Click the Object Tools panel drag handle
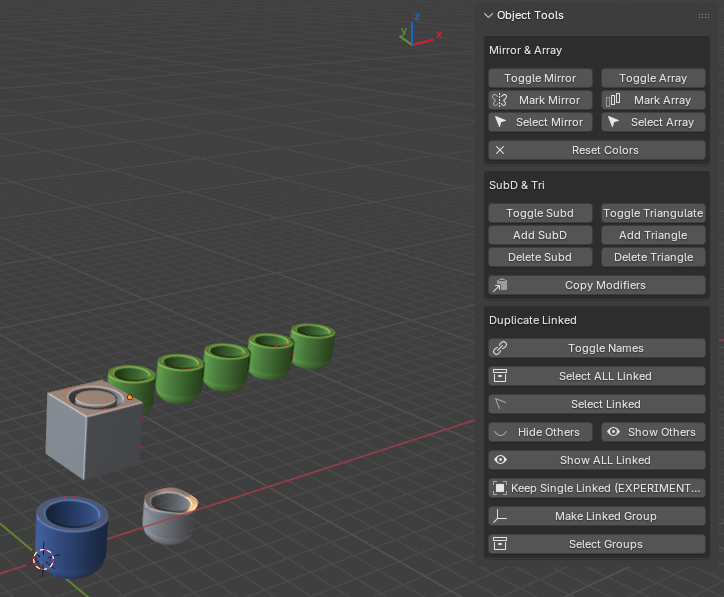 (704, 16)
